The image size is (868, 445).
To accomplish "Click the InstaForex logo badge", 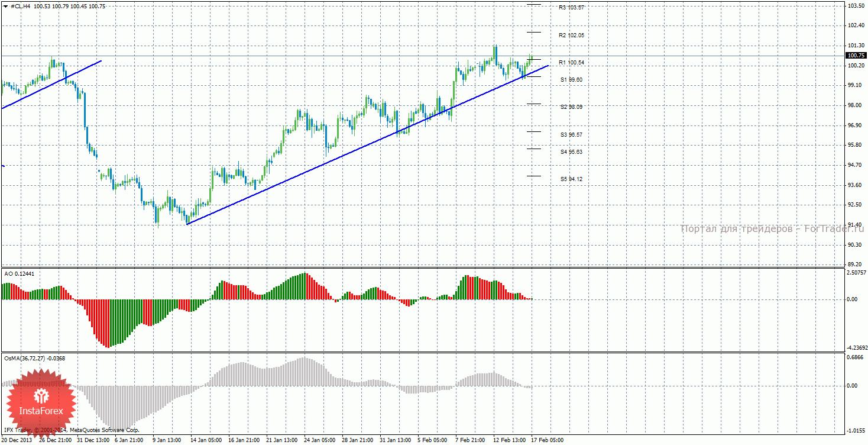I will click(41, 402).
